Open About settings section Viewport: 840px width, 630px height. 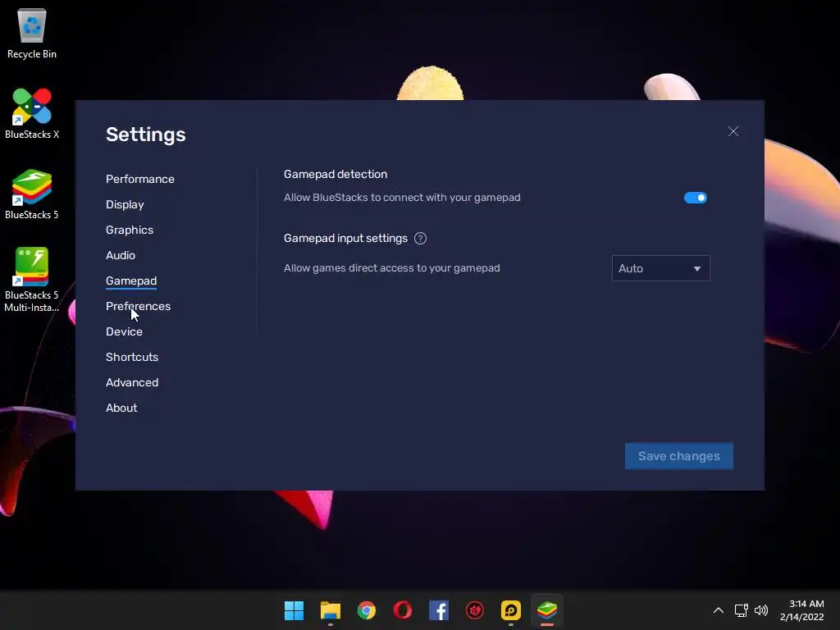[x=121, y=409]
